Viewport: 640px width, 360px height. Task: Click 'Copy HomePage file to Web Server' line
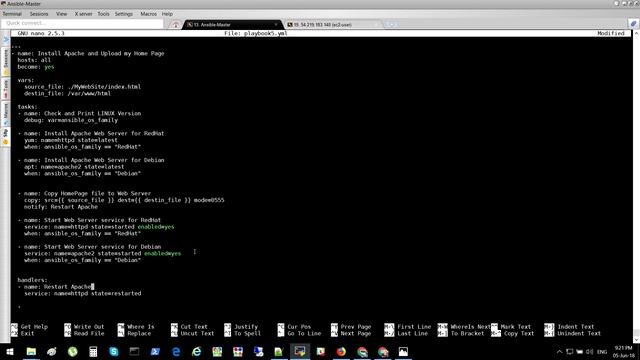pos(84,193)
